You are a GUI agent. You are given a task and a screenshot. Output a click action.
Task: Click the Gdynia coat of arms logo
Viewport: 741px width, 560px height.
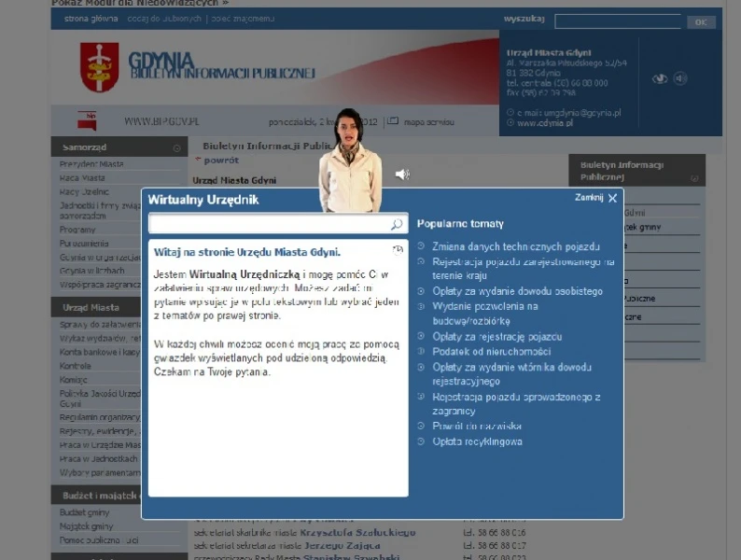[99, 67]
